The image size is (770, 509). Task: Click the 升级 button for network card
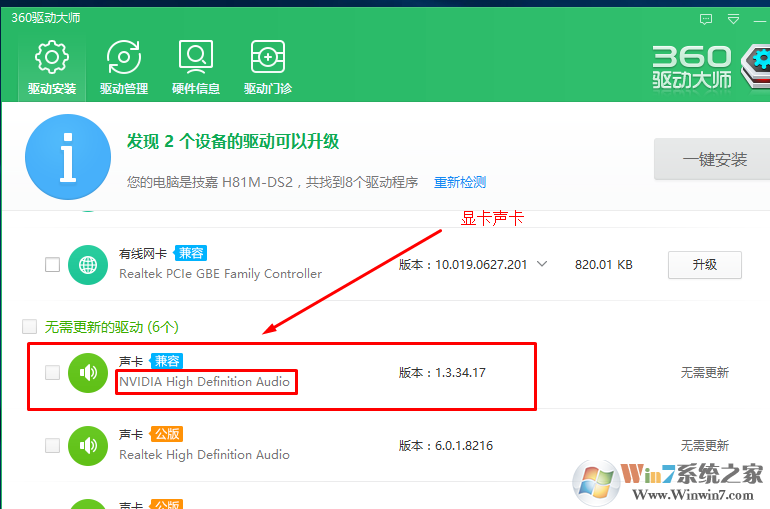coord(704,265)
